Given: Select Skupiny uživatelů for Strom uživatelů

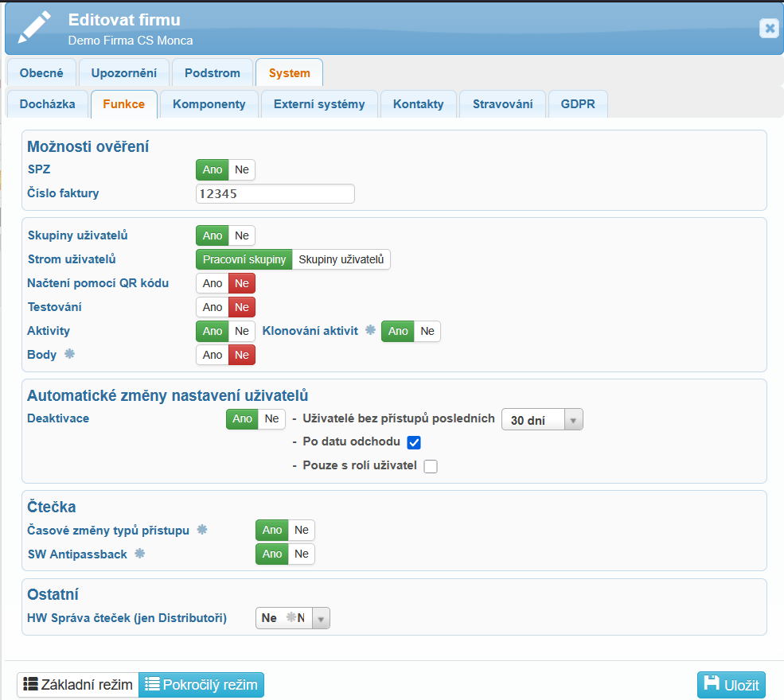Looking at the screenshot, I should (x=341, y=259).
